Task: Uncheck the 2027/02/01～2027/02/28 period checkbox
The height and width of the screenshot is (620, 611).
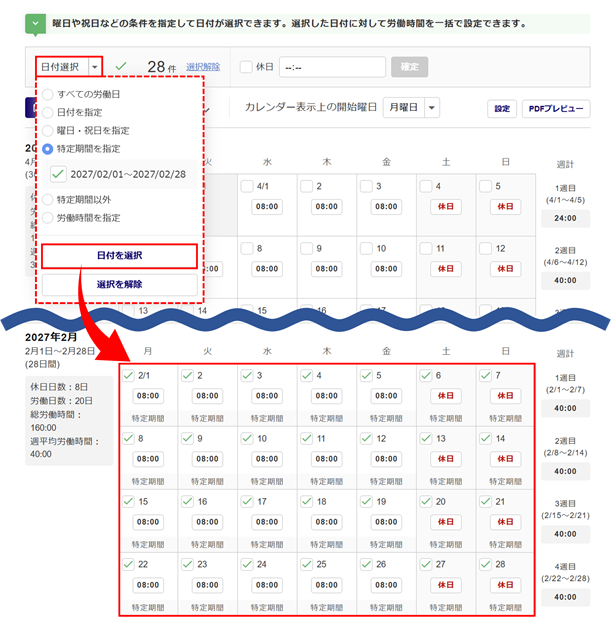Action: 59,174
